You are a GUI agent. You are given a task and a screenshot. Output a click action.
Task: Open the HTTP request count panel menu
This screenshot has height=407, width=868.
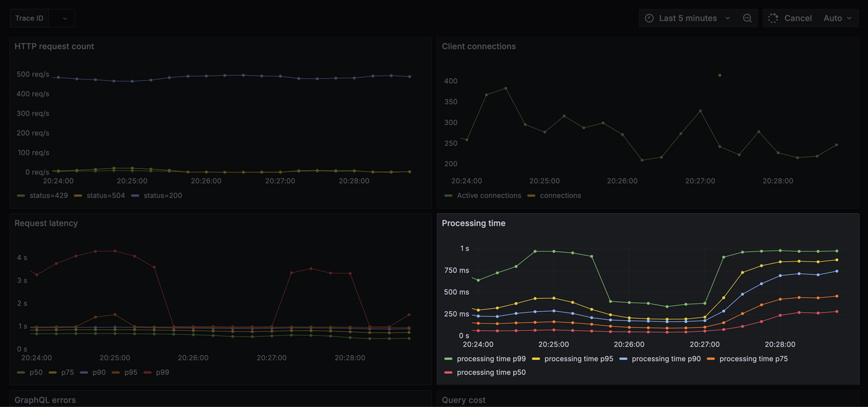tap(54, 46)
